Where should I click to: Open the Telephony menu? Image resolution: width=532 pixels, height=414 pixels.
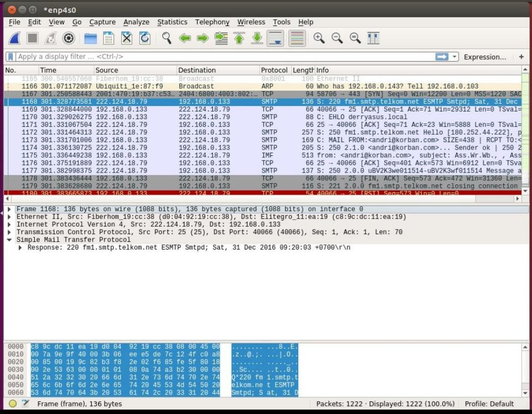pos(212,22)
